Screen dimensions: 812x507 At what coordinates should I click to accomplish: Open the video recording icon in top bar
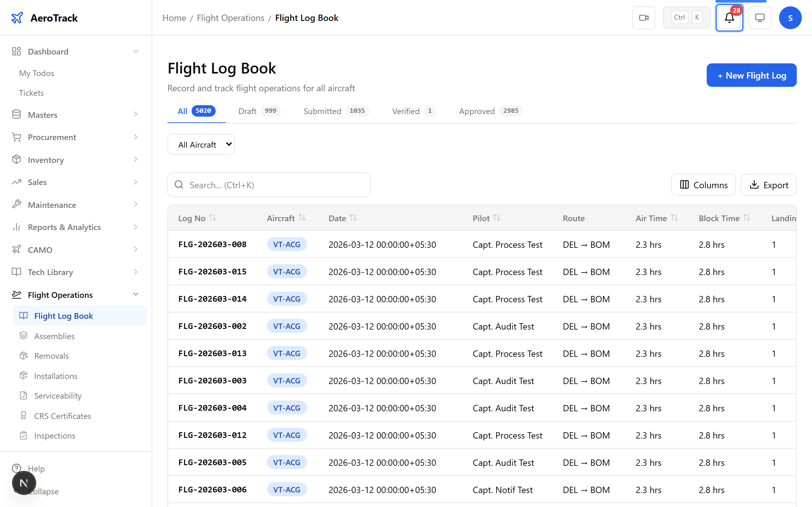tap(643, 17)
